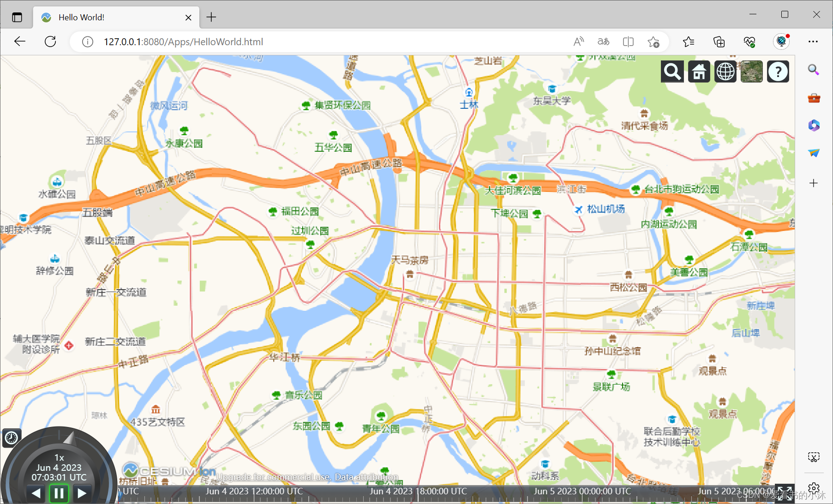Open the scene mode globe picker
Viewport: 833px width, 504px height.
725,72
